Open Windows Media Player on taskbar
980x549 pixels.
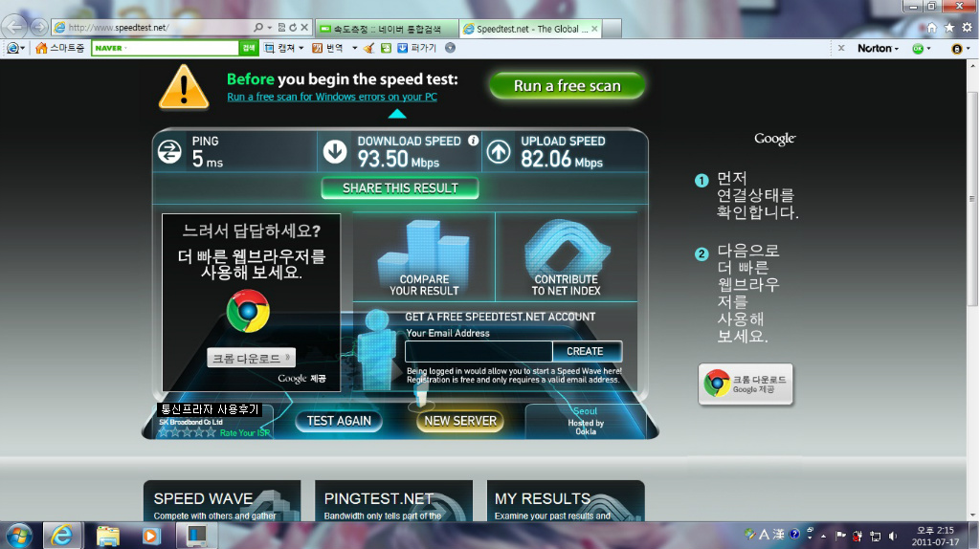point(150,536)
